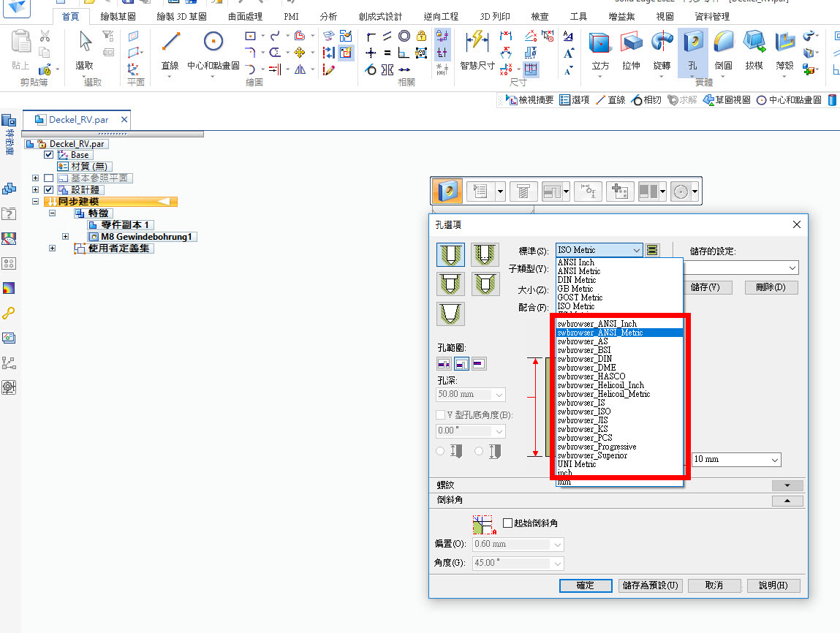The height and width of the screenshot is (633, 840).
Task: Click the 立方 box feature icon
Action: click(x=600, y=51)
